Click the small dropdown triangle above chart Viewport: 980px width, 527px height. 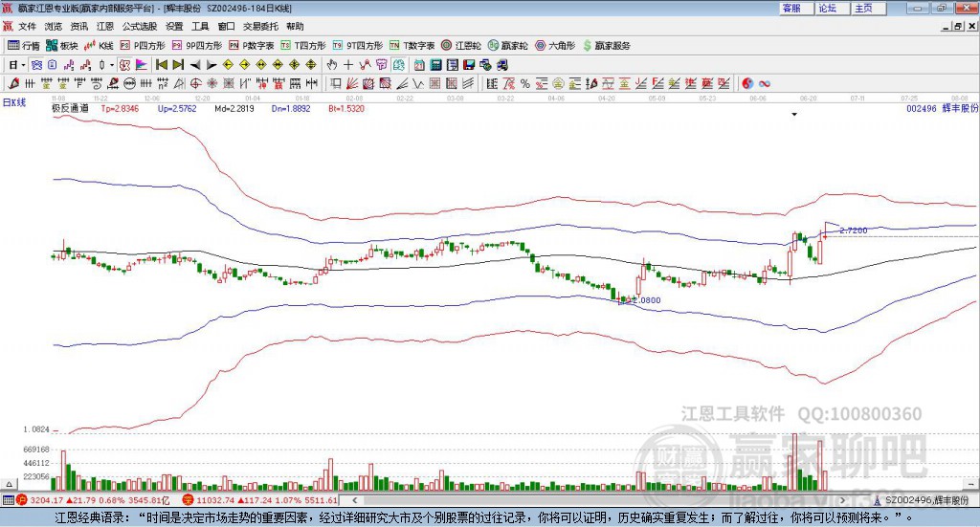coord(794,114)
